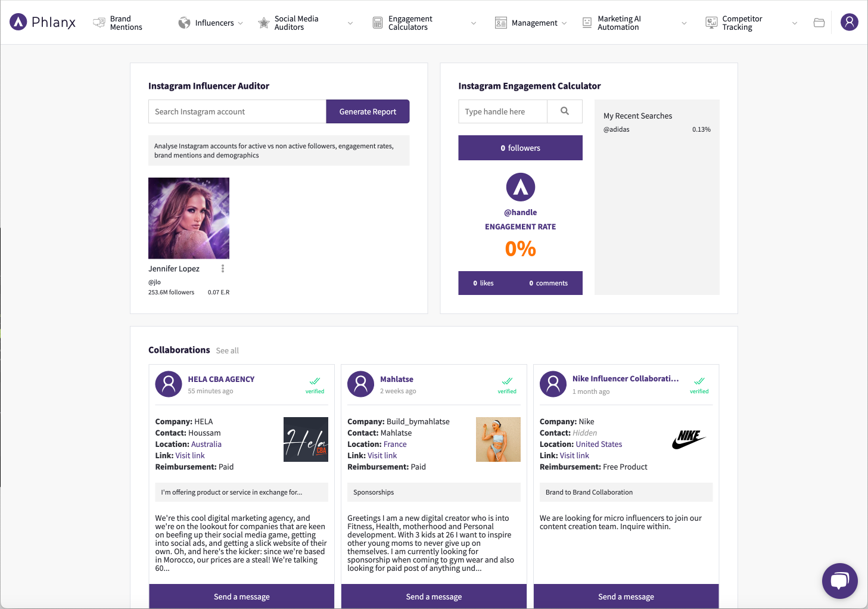
Task: Click the Nike swoosh logo
Action: click(689, 440)
